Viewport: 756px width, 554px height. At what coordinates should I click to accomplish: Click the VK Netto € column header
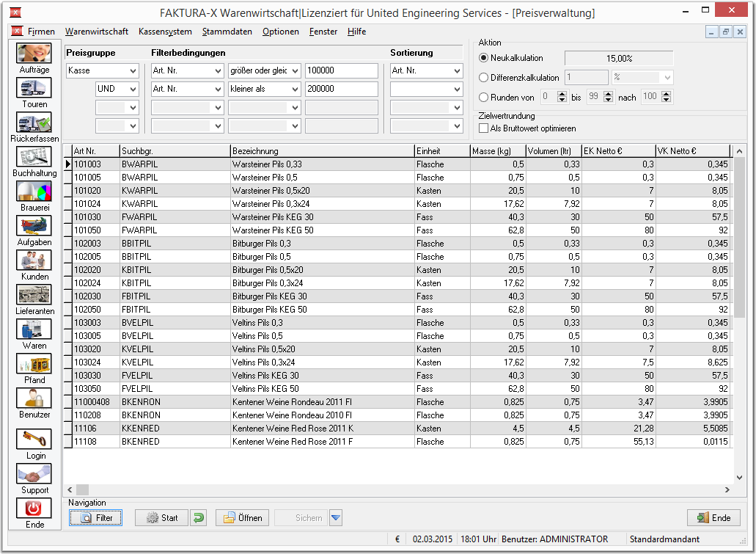693,151
